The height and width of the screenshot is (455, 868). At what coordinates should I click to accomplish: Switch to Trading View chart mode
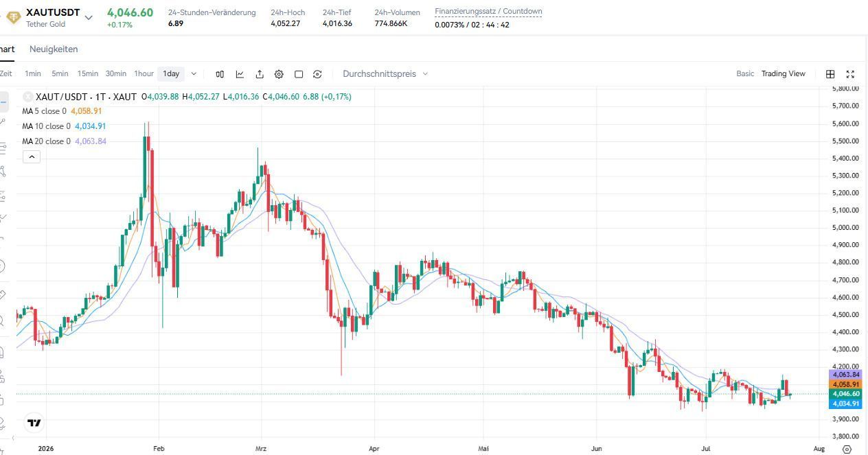click(783, 74)
